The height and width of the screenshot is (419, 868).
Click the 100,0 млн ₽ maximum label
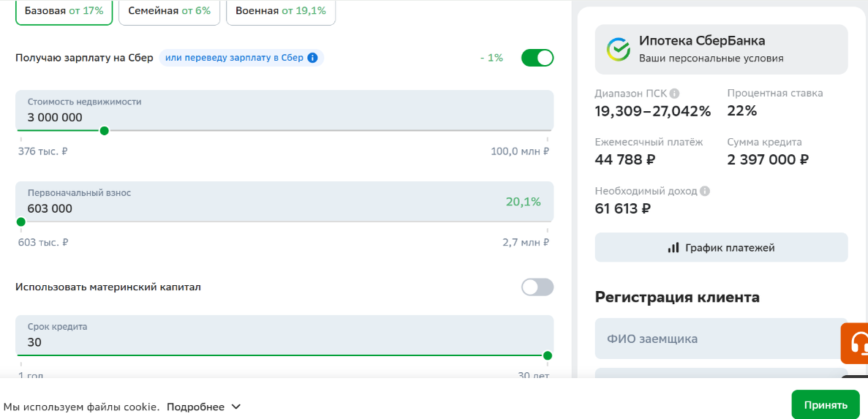coord(520,151)
